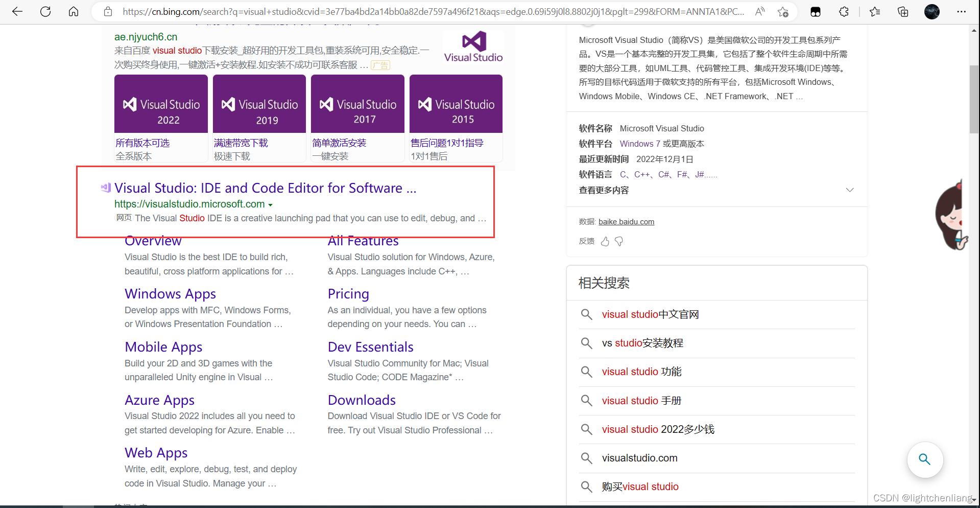Open the extensions puzzle icon
Screen dimensions: 980x508
[844, 12]
